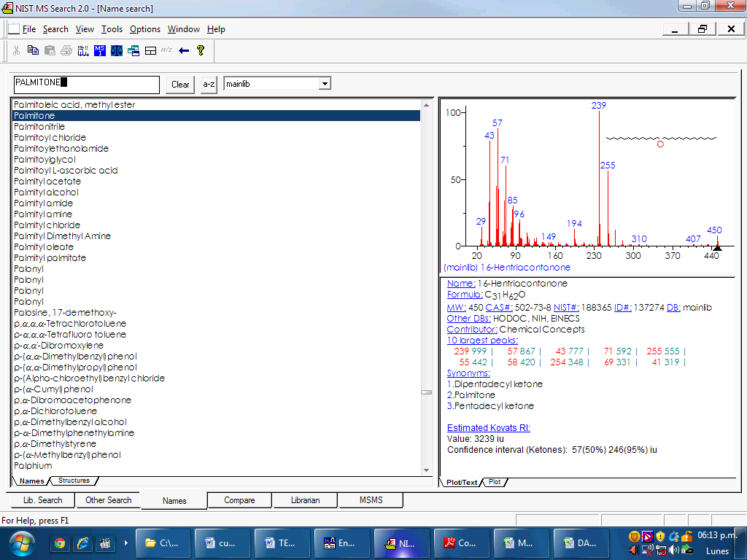Launch Internet Explorer from the taskbar
747x560 pixels.
82,542
